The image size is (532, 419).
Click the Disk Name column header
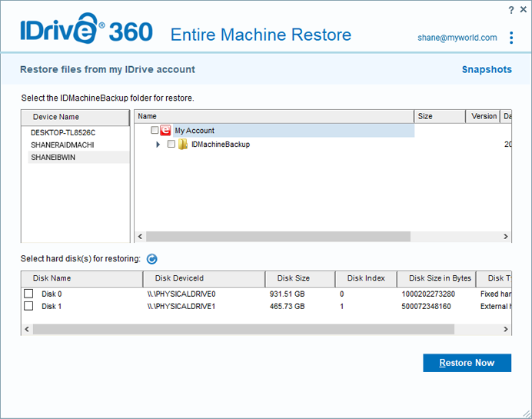click(x=82, y=278)
